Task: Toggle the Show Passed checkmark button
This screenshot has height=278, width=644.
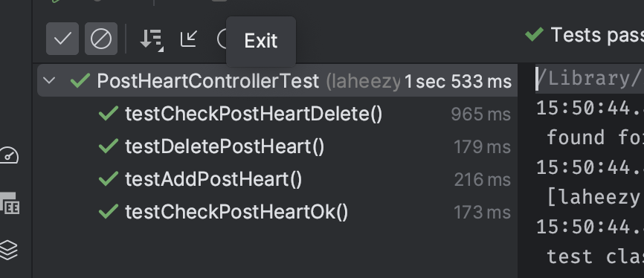Action: point(62,39)
